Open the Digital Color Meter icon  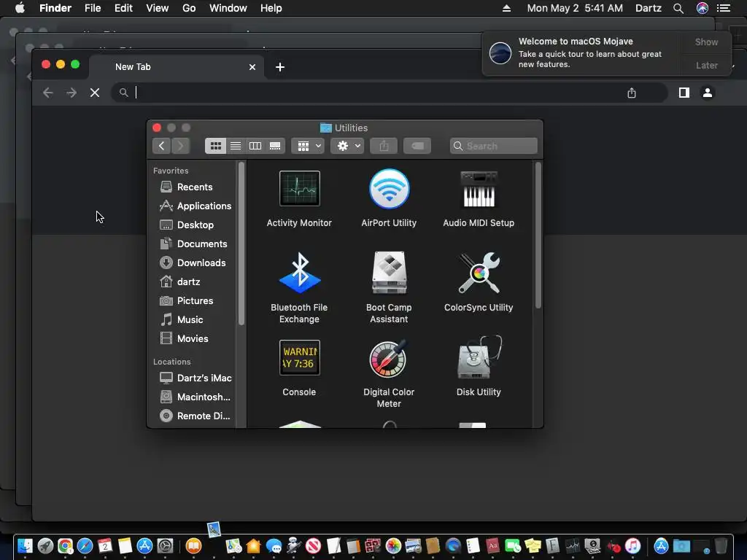389,358
